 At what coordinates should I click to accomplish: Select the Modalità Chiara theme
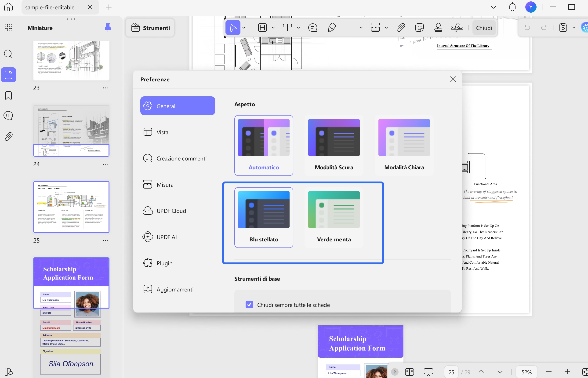point(404,145)
